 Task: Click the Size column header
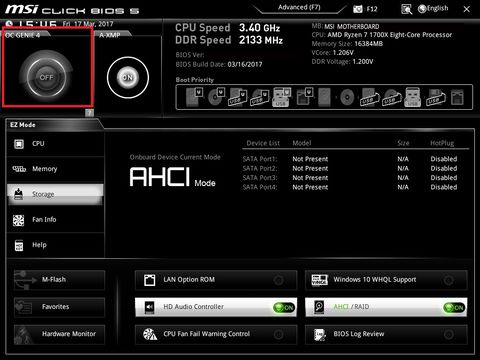(x=403, y=143)
